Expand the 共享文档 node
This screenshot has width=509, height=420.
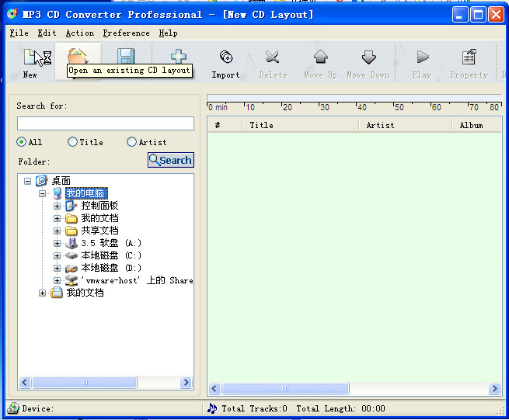pyautogui.click(x=57, y=231)
